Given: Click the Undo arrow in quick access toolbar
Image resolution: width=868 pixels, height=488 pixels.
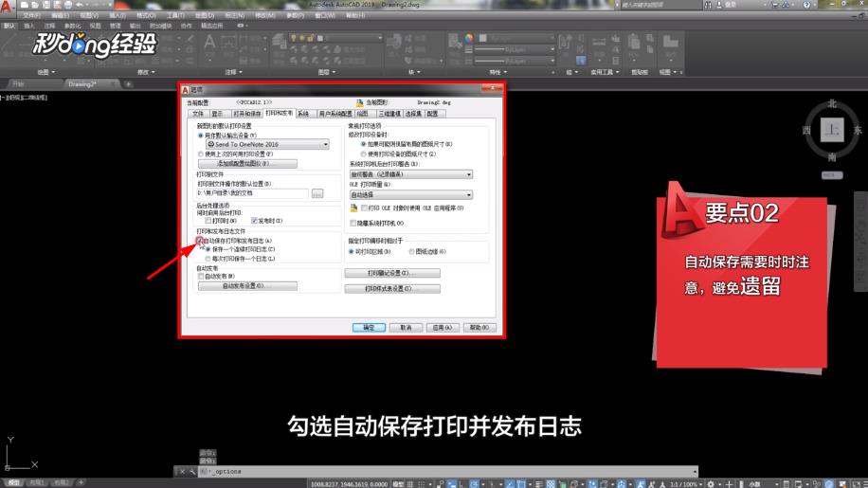Looking at the screenshot, I should (x=80, y=5).
